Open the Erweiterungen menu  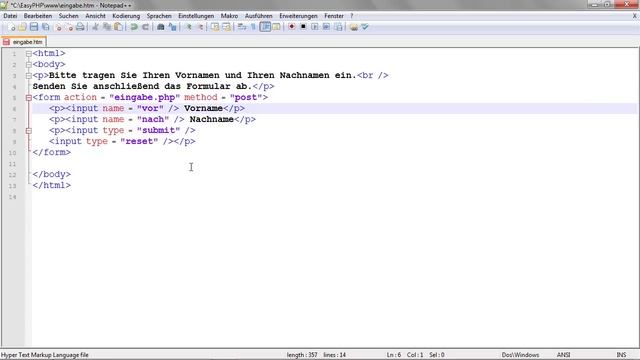[x=298, y=16]
